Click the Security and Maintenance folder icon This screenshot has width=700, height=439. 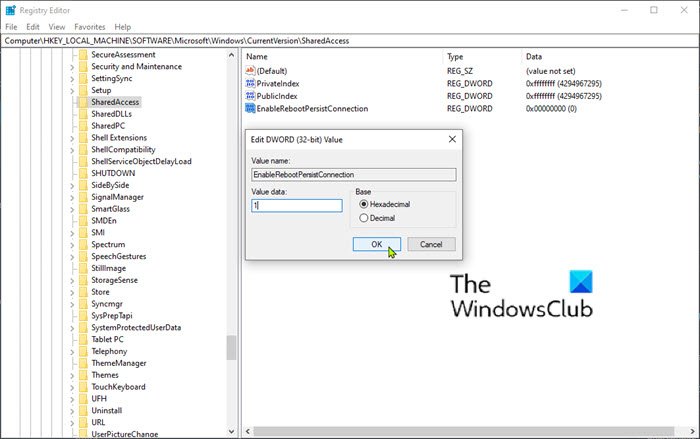point(83,67)
